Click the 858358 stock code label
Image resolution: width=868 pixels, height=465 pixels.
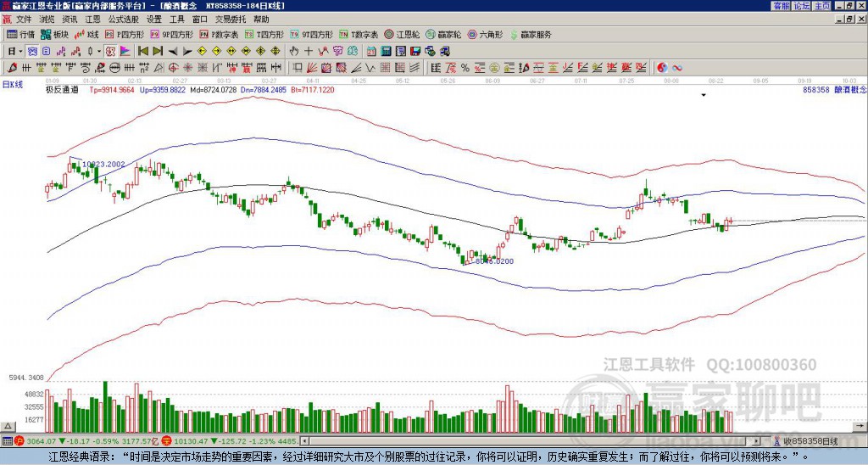click(x=816, y=89)
